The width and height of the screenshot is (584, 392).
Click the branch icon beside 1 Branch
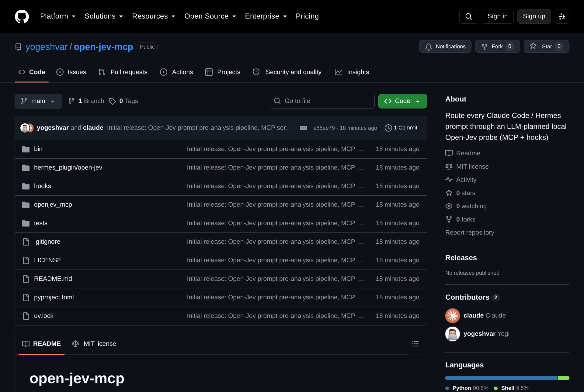click(x=71, y=101)
